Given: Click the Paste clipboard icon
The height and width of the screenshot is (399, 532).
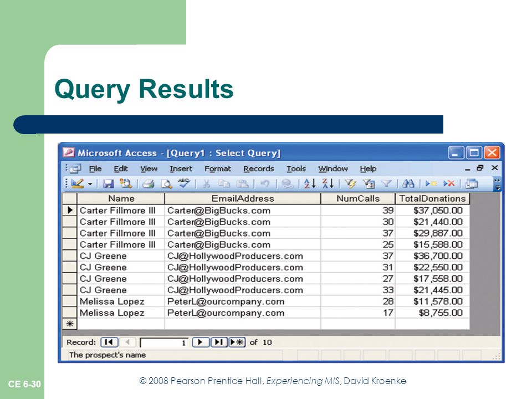Looking at the screenshot, I should coord(242,184).
